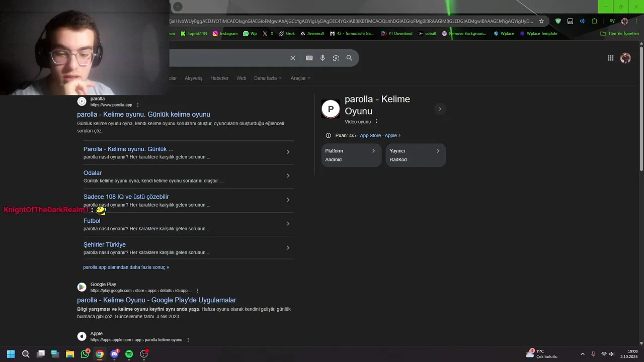Open the Google account avatar menu
The image size is (644, 362).
[x=625, y=58]
